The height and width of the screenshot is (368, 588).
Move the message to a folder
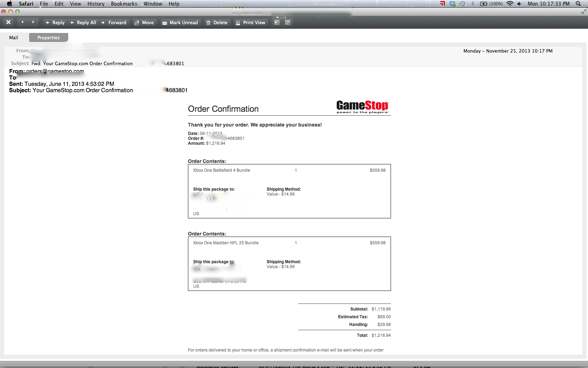tap(145, 22)
